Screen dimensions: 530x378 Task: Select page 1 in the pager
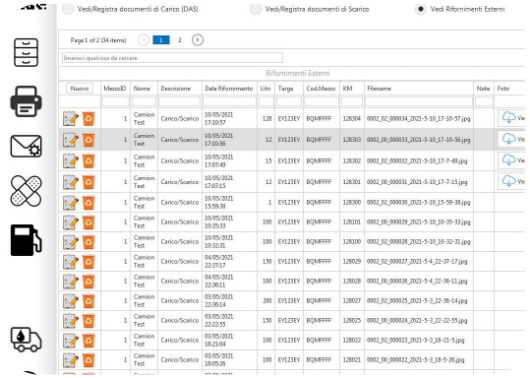pos(161,40)
